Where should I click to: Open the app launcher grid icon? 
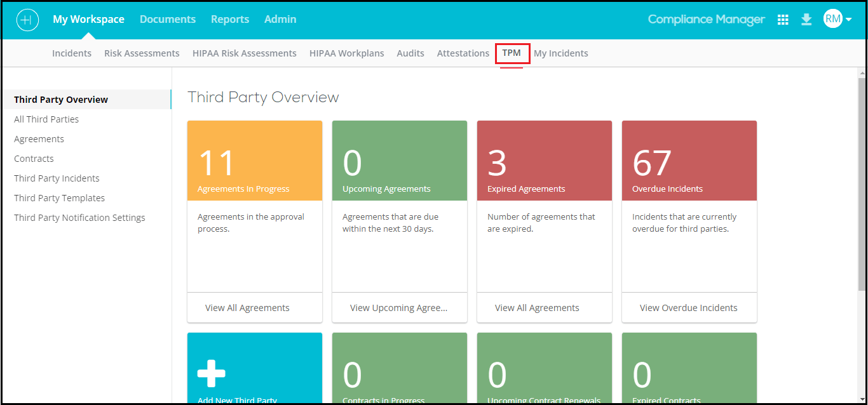[x=783, y=19]
